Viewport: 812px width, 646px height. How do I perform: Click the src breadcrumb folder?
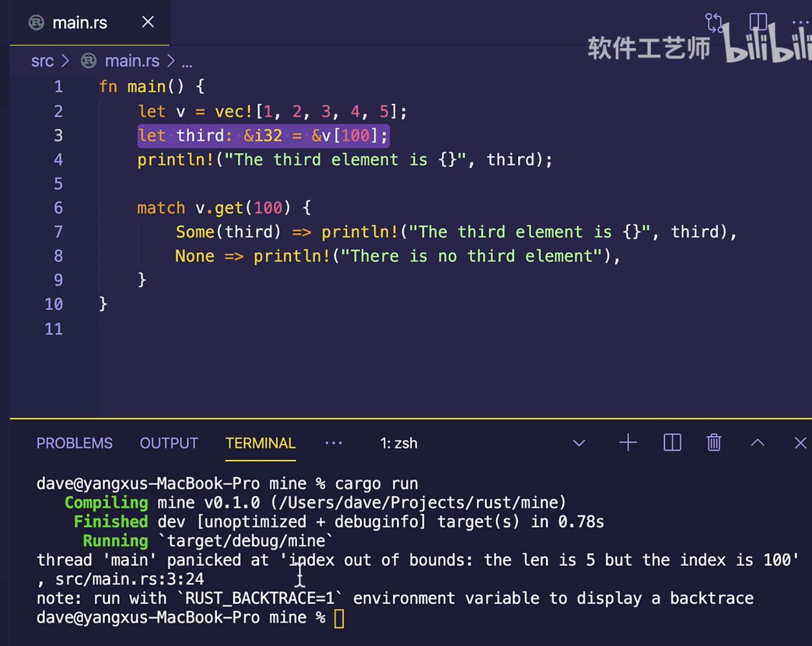[42, 61]
